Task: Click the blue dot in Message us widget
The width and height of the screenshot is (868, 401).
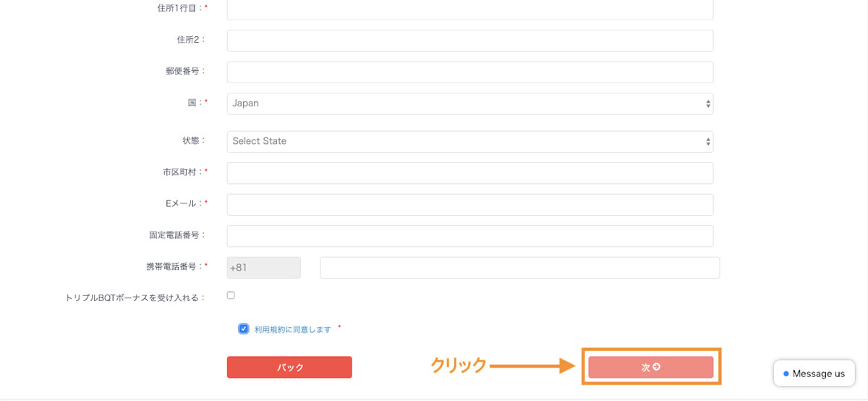Action: point(786,373)
